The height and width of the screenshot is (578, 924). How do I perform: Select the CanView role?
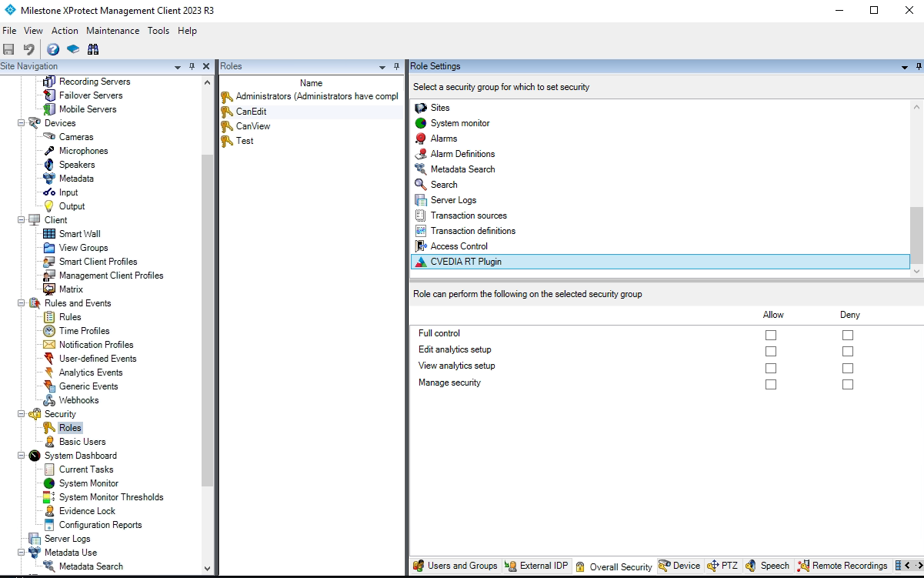(x=253, y=126)
